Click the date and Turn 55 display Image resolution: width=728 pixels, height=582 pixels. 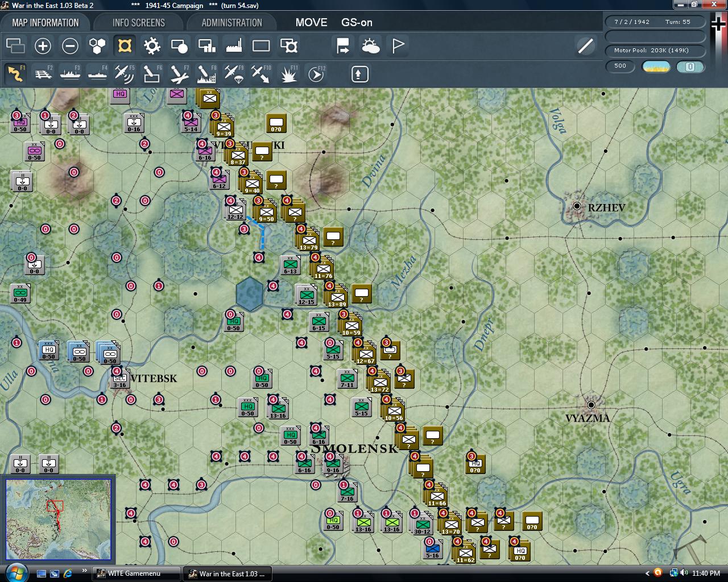655,22
